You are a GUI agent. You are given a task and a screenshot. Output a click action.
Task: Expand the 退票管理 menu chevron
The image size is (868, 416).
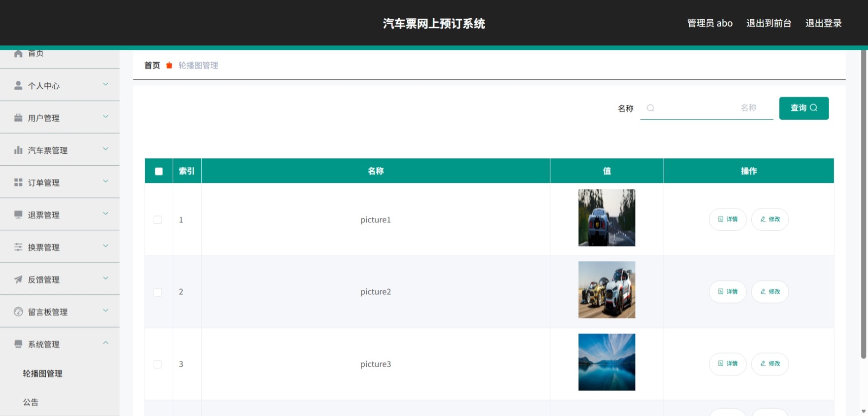tap(105, 213)
